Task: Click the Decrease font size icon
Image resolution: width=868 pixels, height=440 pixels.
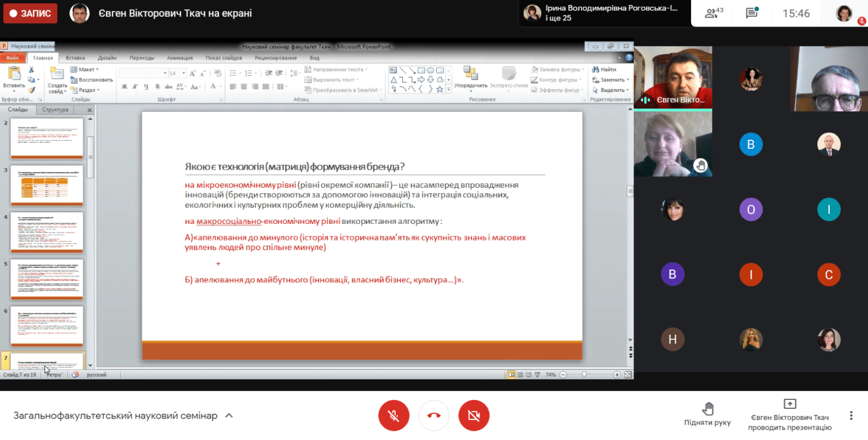Action: pos(203,74)
